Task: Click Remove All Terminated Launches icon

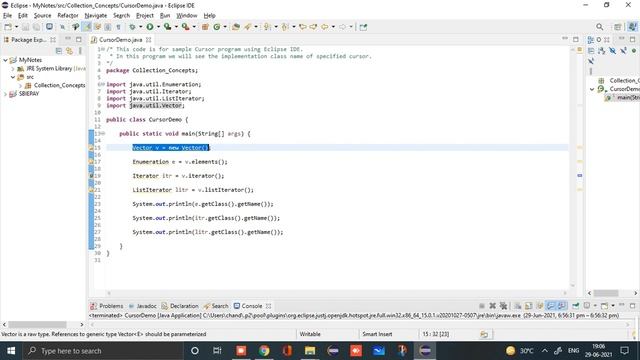Action: tap(503, 306)
